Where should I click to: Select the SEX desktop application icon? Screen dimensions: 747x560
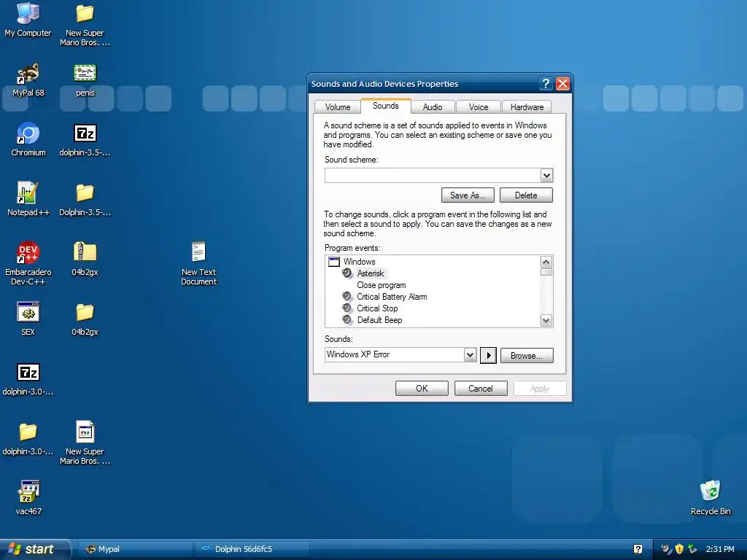point(28,319)
